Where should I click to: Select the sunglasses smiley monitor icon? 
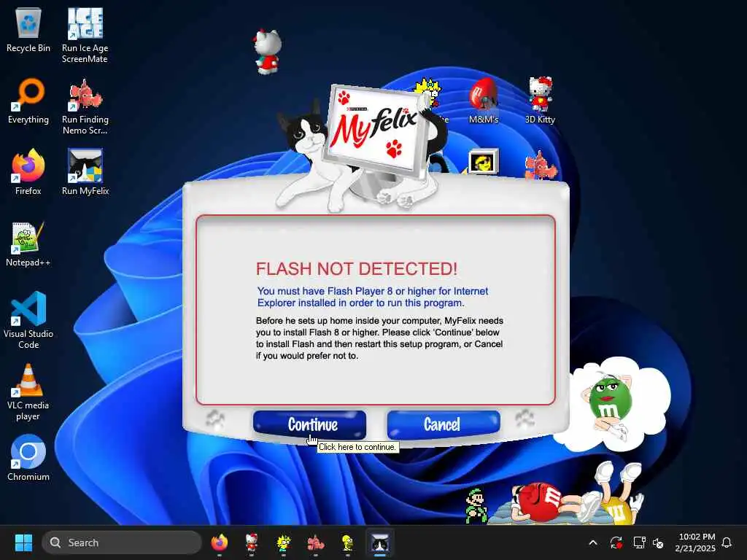pos(483,162)
